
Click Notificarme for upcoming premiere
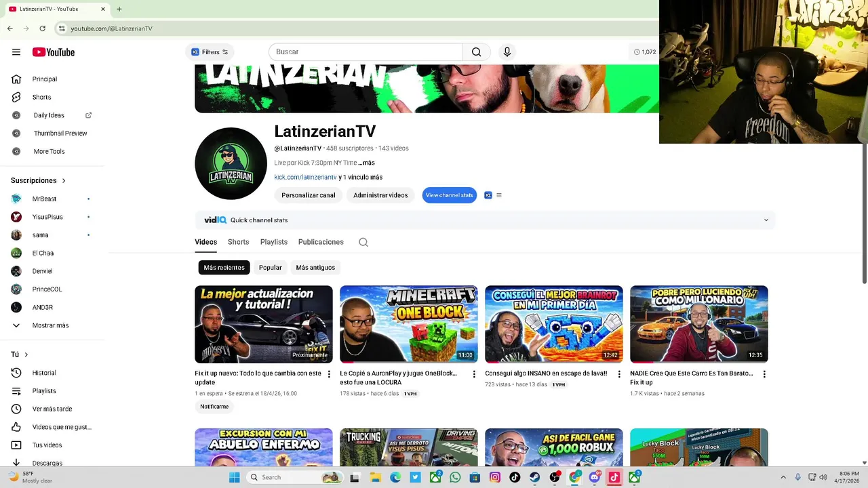[214, 407]
